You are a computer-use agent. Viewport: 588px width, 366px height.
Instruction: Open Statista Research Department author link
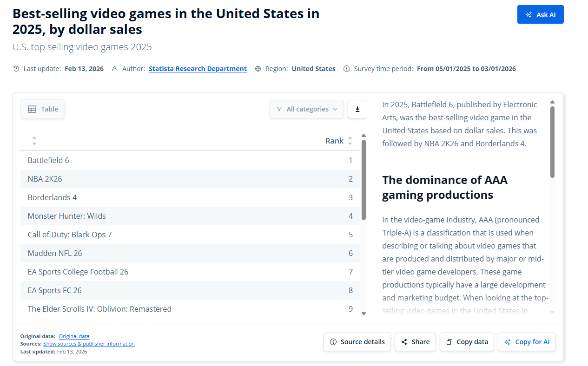click(198, 69)
